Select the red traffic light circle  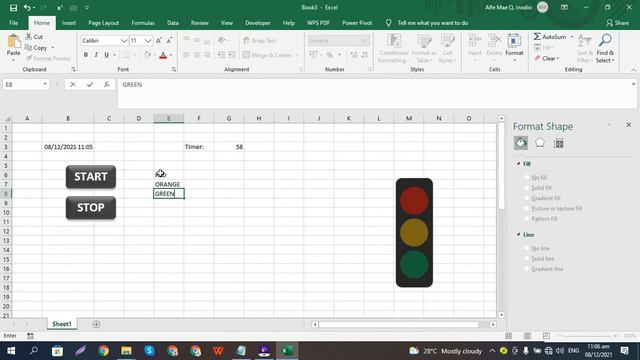pos(414,200)
